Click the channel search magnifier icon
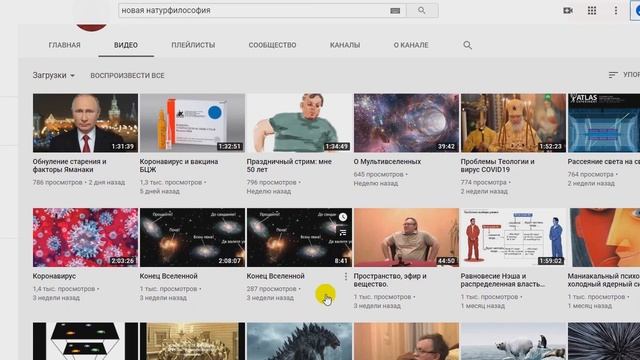Screen dimensions: 640x360 pyautogui.click(x=467, y=45)
